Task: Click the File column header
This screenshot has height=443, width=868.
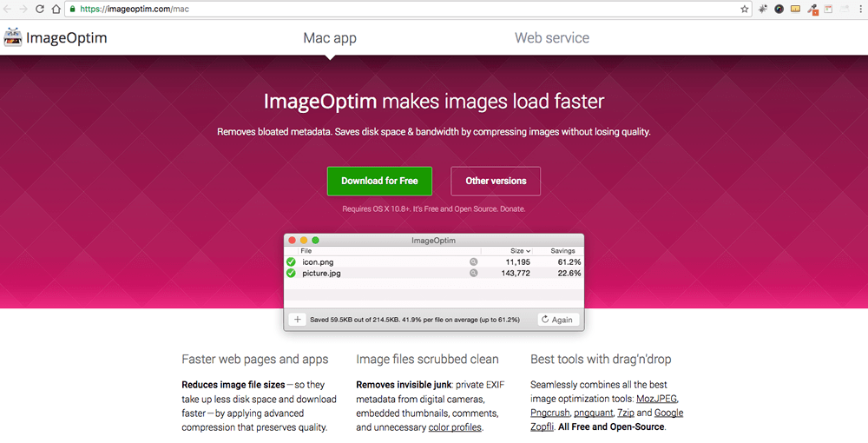Action: [x=306, y=251]
